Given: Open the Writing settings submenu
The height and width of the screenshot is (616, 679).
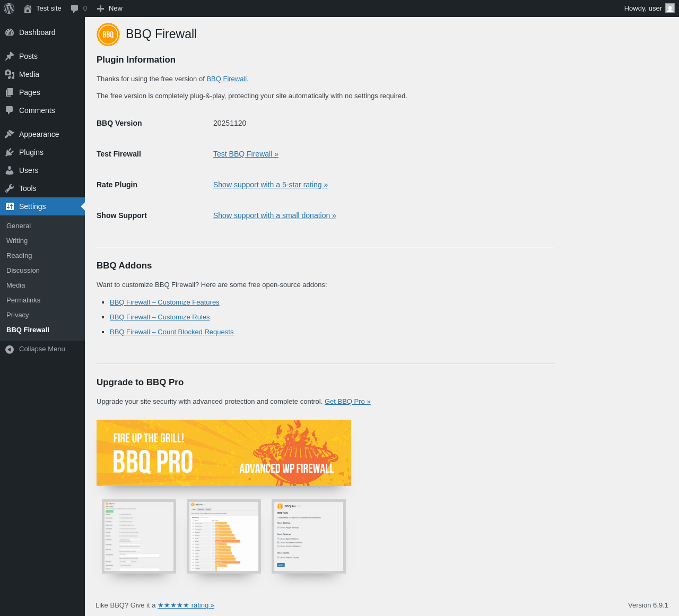Looking at the screenshot, I should click(42, 241).
